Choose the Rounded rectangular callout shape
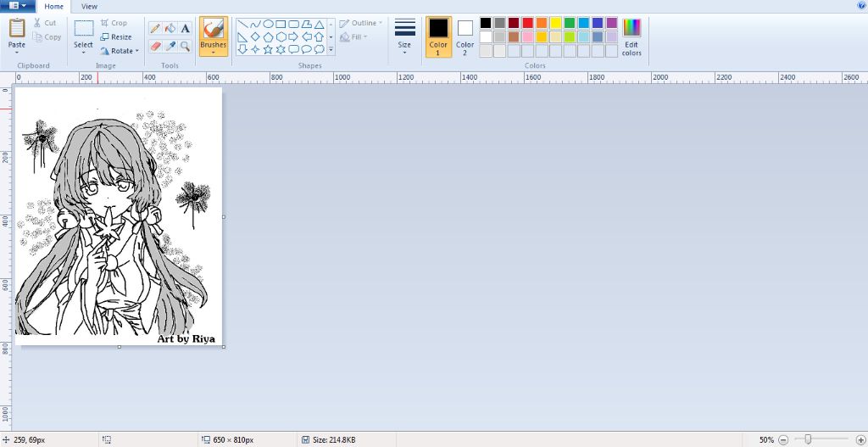868x447 pixels. [293, 49]
